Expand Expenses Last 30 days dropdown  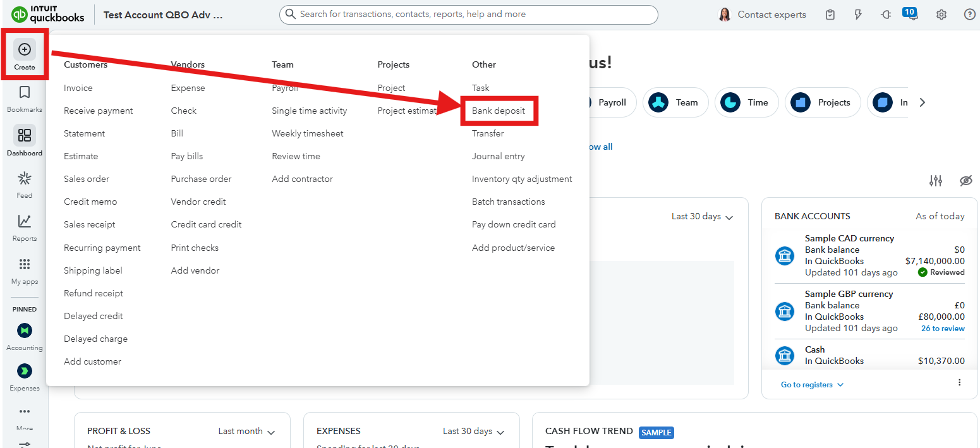474,432
